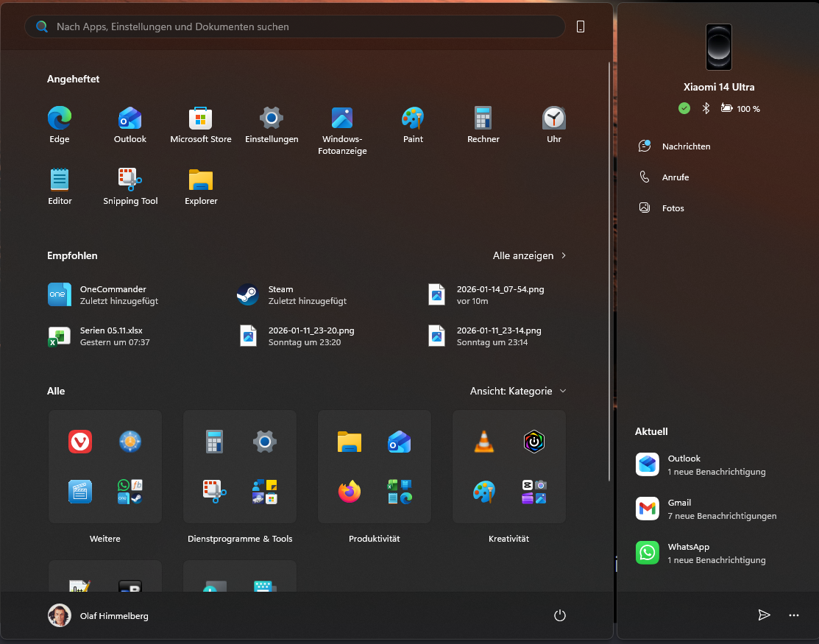Open the Uhr clock app

pyautogui.click(x=554, y=124)
